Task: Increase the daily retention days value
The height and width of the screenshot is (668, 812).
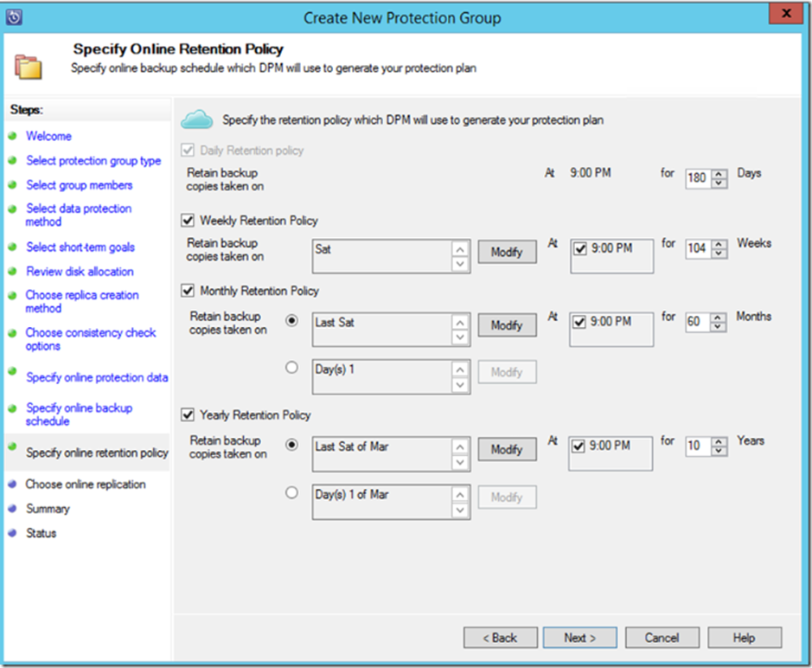Action: (x=719, y=174)
